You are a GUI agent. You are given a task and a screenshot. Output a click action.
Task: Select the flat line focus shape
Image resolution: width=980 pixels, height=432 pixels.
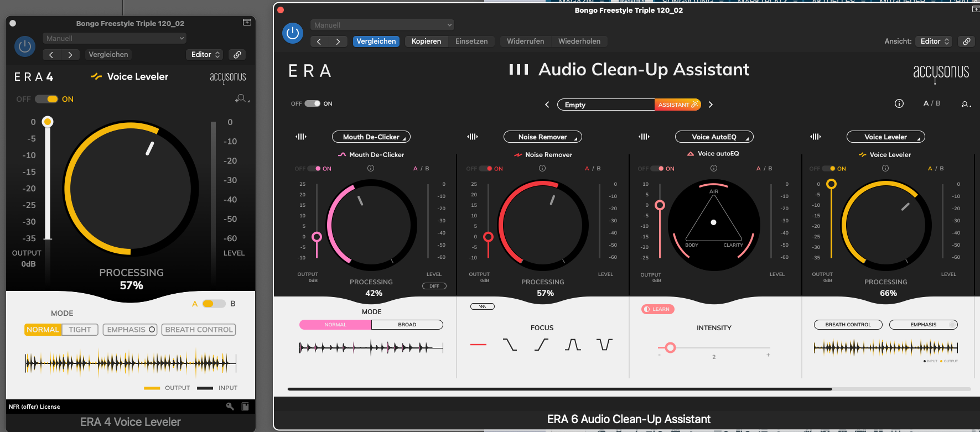pos(478,345)
